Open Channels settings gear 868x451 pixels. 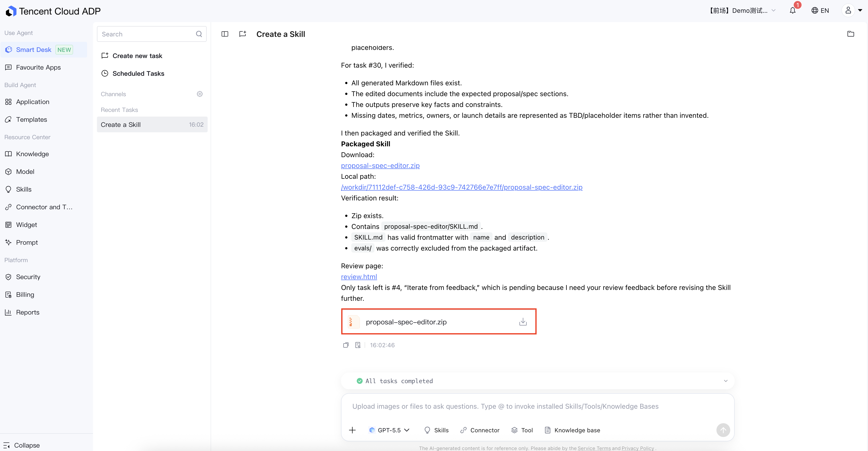pos(200,94)
